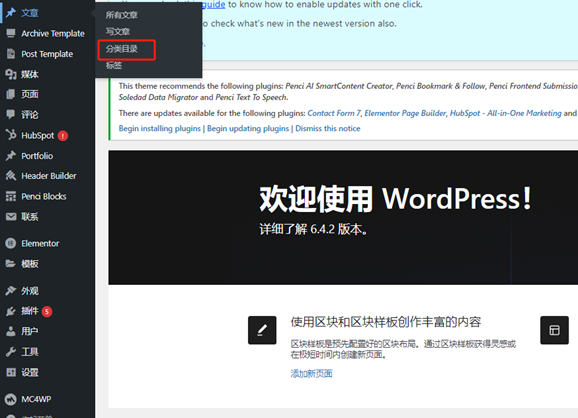Image resolution: width=578 pixels, height=418 pixels.
Task: Click the 工具 wrench icon
Action: (x=11, y=352)
